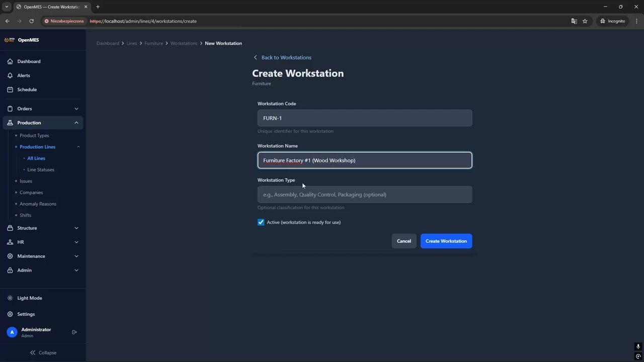Click the Alerts bell icon
Image resolution: width=644 pixels, height=362 pixels.
(x=10, y=75)
